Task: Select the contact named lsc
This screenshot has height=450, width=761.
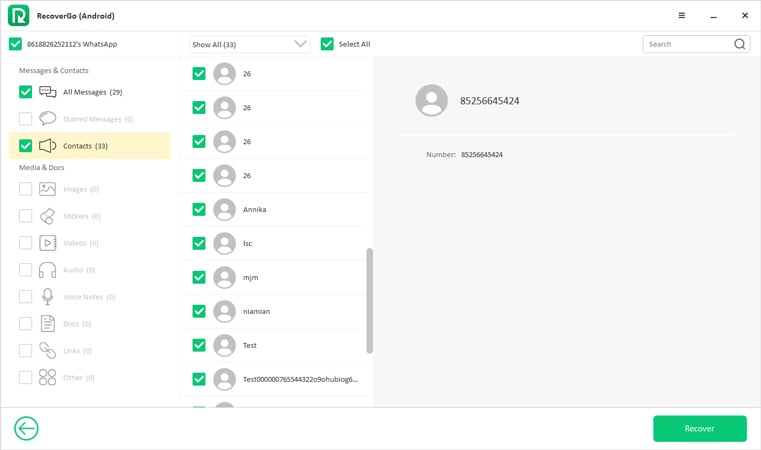Action: tap(273, 243)
